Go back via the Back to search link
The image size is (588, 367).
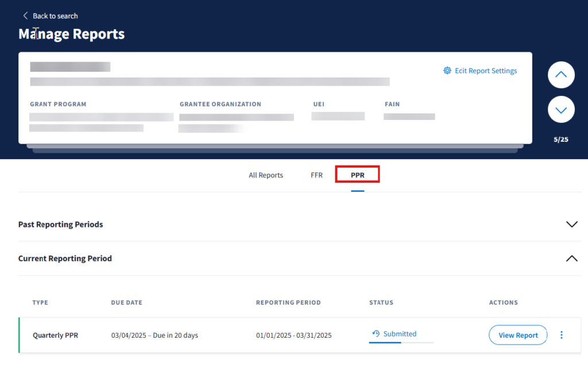tap(55, 16)
